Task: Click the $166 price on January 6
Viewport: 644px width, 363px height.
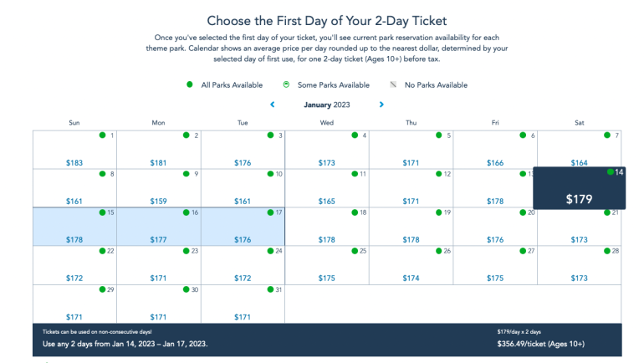Action: pyautogui.click(x=495, y=163)
